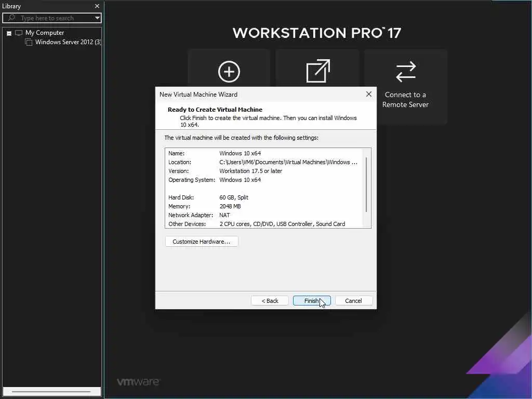The image size is (532, 399).
Task: Cancel the New Virtual Machine Wizard
Action: (x=353, y=301)
